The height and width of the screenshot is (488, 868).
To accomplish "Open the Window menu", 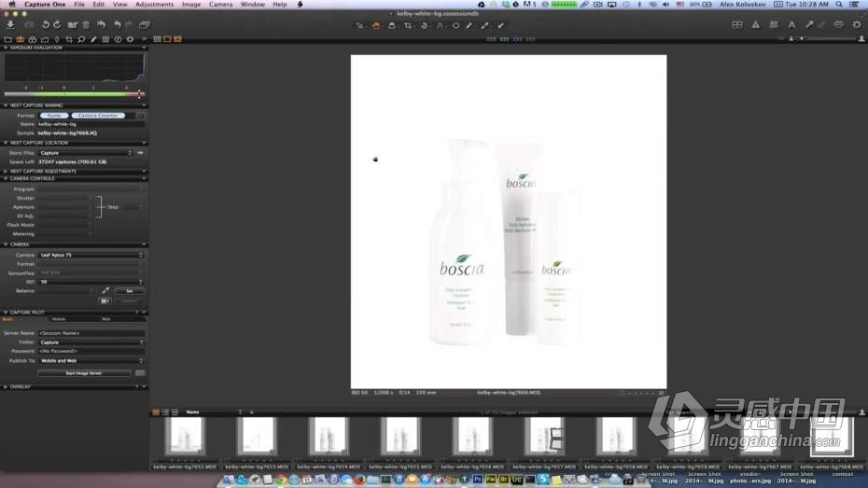I will point(252,5).
